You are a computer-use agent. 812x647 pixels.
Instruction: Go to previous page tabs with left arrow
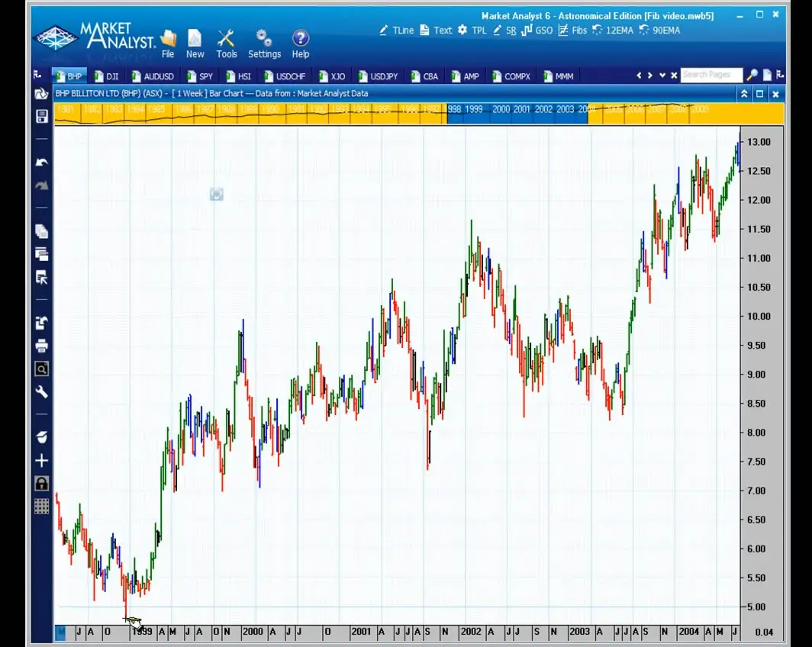639,76
